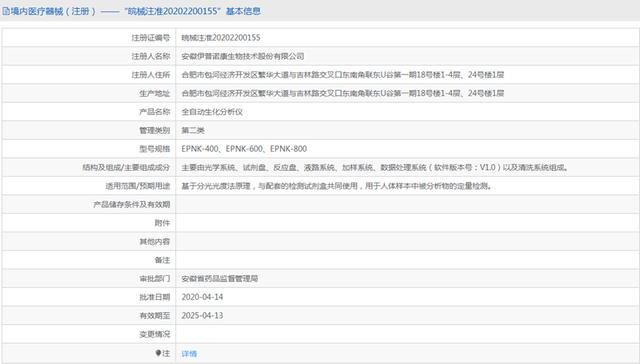640x364 pixels.
Task: Open the 详情 link in the 注 row
Action: pyautogui.click(x=189, y=353)
